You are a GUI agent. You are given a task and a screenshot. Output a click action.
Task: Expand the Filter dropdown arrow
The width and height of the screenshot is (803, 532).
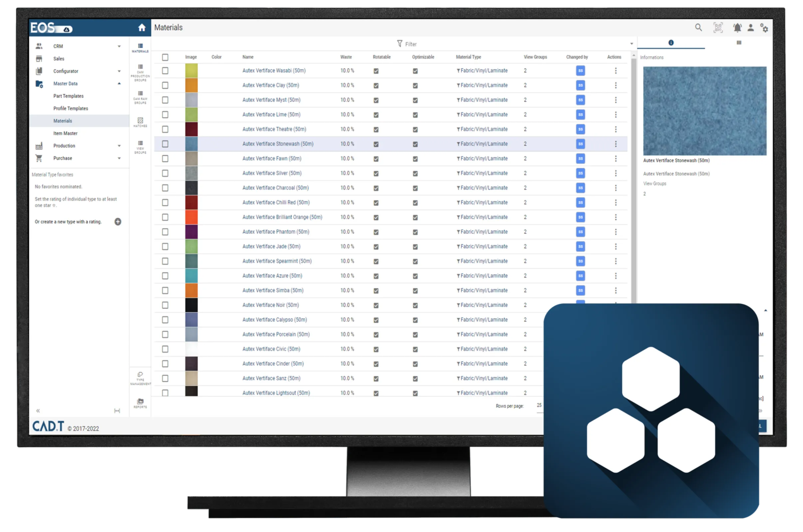(x=632, y=44)
